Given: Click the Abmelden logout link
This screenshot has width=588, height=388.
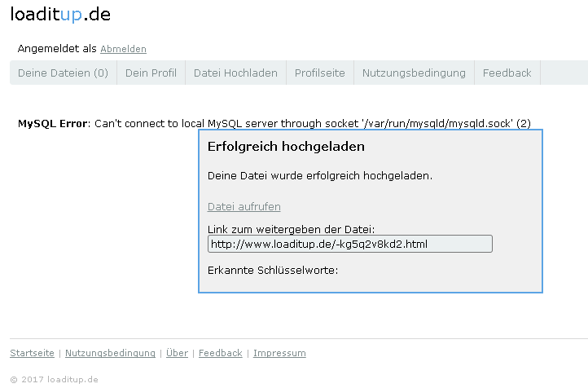Looking at the screenshot, I should 123,49.
